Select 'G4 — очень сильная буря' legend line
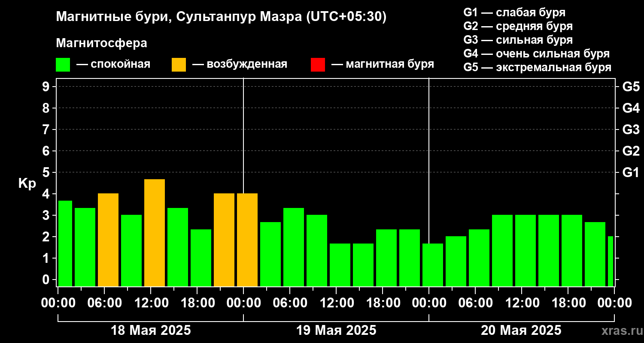The image size is (644, 343). tap(537, 54)
